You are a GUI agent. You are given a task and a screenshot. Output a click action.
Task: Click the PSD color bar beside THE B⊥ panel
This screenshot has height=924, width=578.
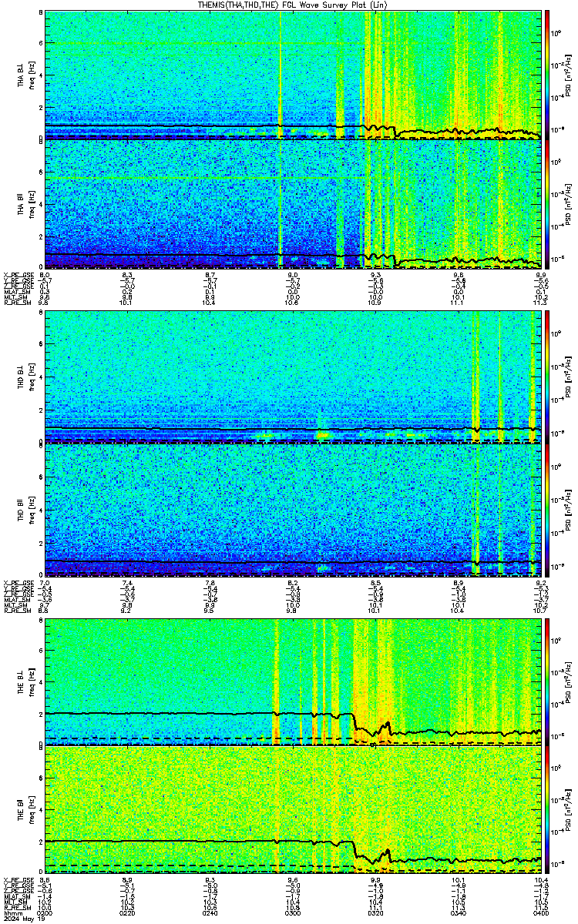[547, 681]
